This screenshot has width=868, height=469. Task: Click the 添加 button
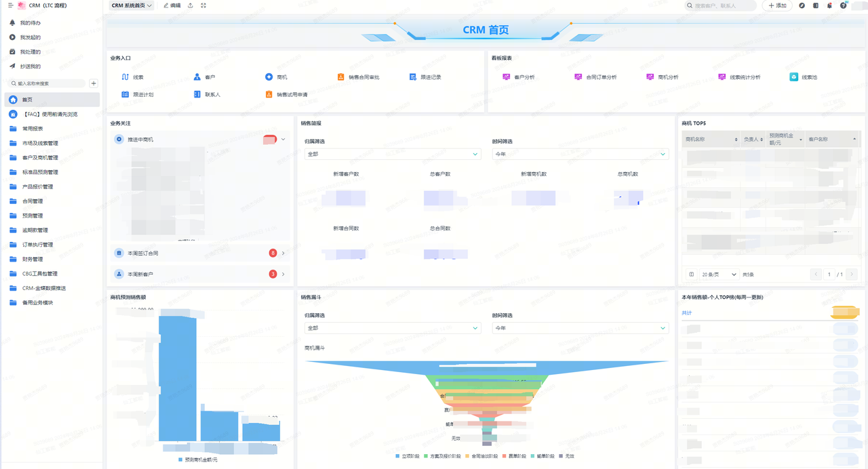click(777, 5)
